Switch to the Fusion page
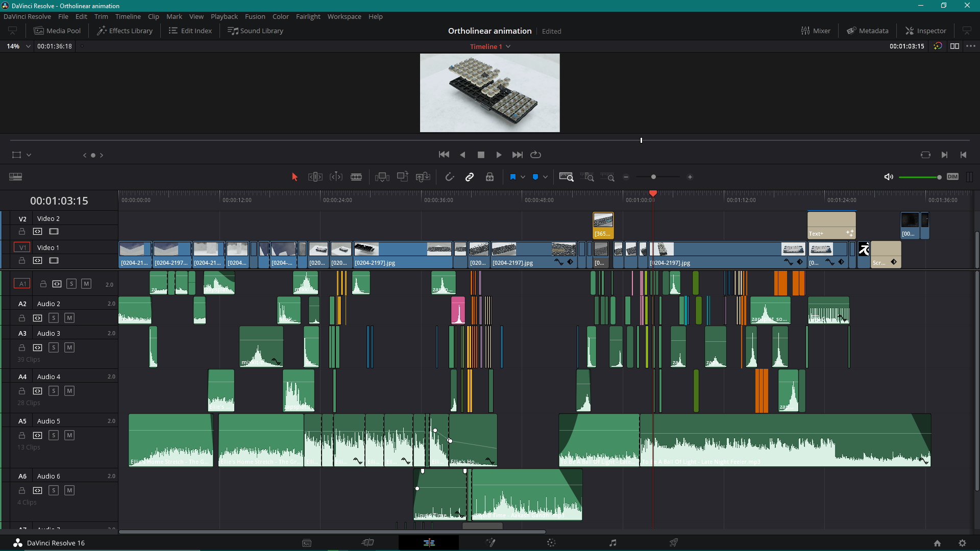Image resolution: width=980 pixels, height=551 pixels. point(491,542)
